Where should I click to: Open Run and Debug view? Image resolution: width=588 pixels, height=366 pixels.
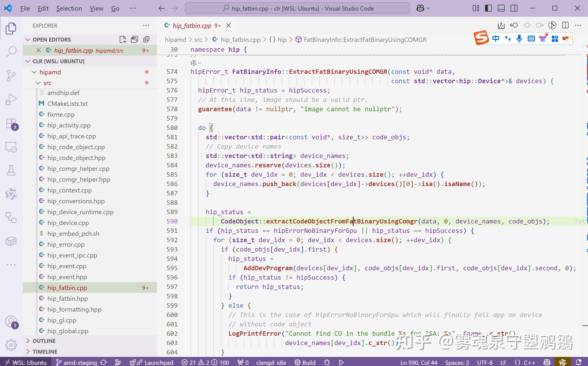11,99
